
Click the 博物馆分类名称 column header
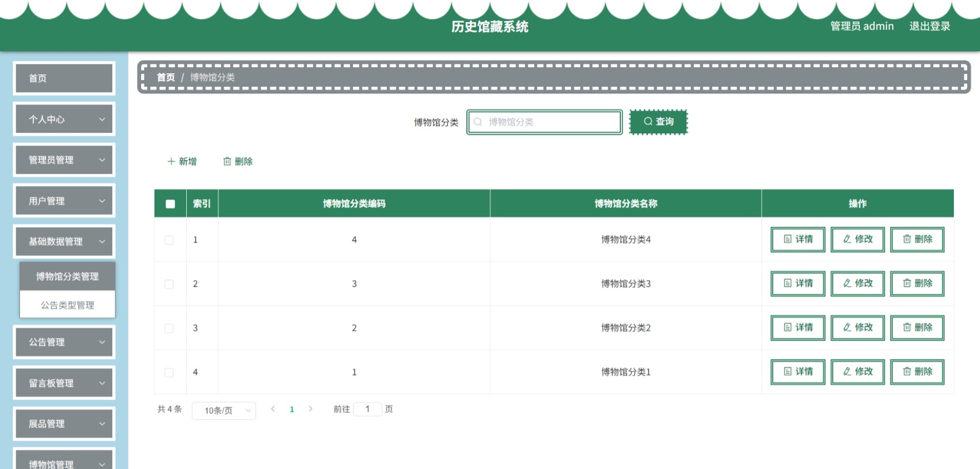[x=626, y=203]
